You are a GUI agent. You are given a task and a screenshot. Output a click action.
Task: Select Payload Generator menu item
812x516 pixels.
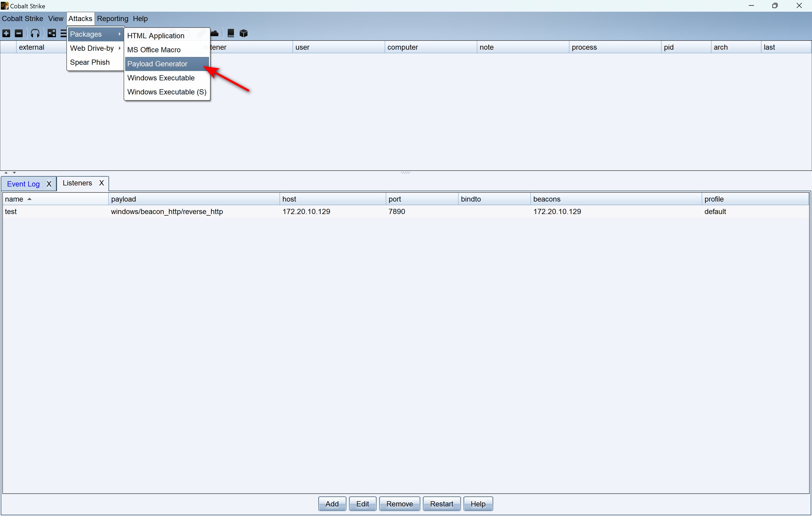(157, 64)
